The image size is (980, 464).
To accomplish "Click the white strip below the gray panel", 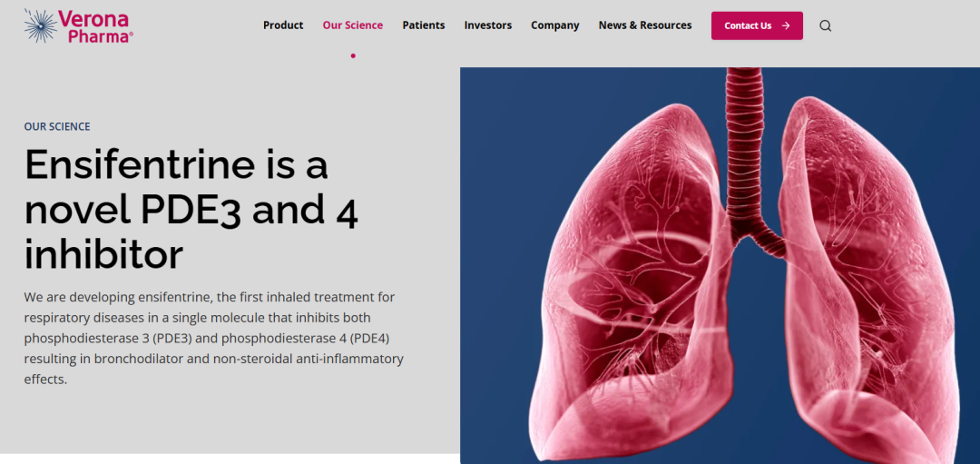I will (227, 459).
